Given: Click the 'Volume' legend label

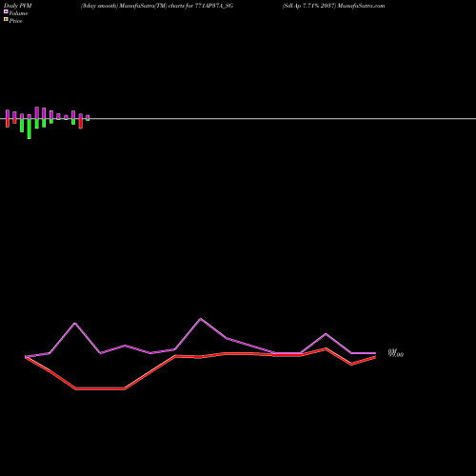Looking at the screenshot, I should pos(18,13).
